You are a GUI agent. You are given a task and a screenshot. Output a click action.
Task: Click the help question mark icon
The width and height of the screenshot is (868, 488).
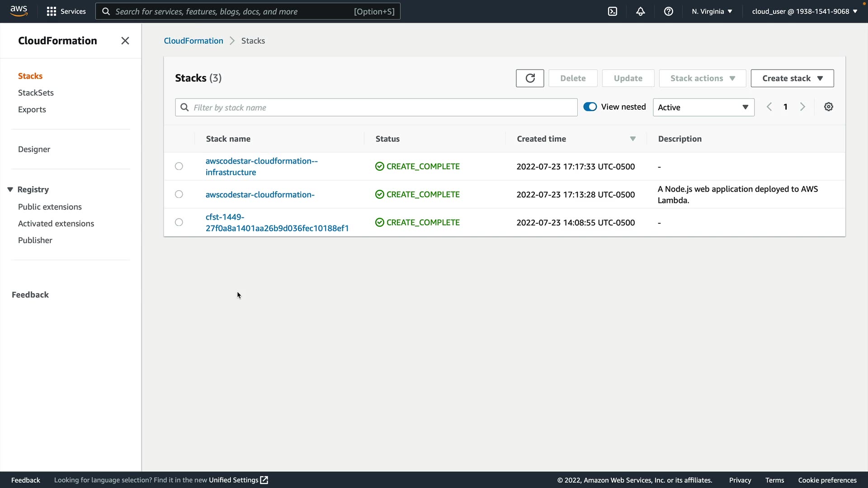pyautogui.click(x=668, y=11)
